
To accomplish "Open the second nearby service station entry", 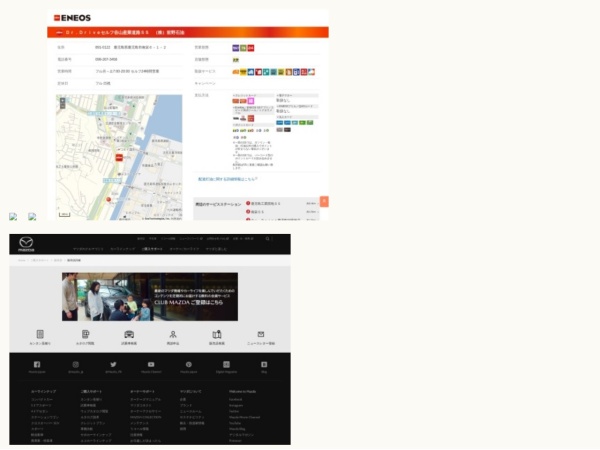I will pyautogui.click(x=255, y=212).
